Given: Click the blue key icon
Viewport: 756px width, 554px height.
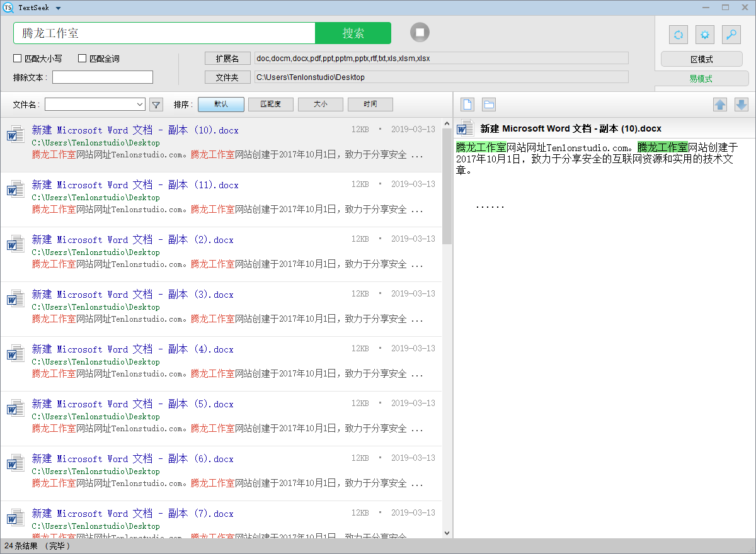Looking at the screenshot, I should (731, 35).
